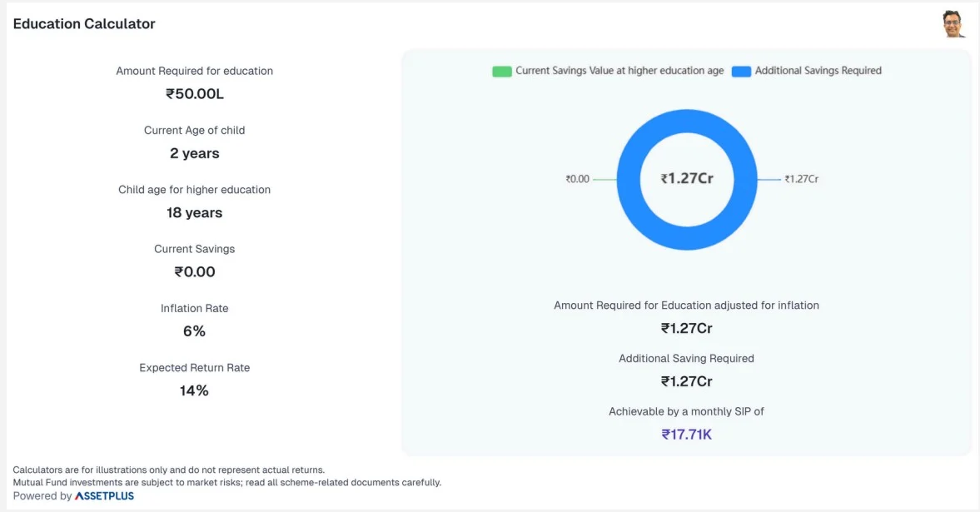
Task: Click the 14% Expected Return Rate value
Action: [x=194, y=390]
